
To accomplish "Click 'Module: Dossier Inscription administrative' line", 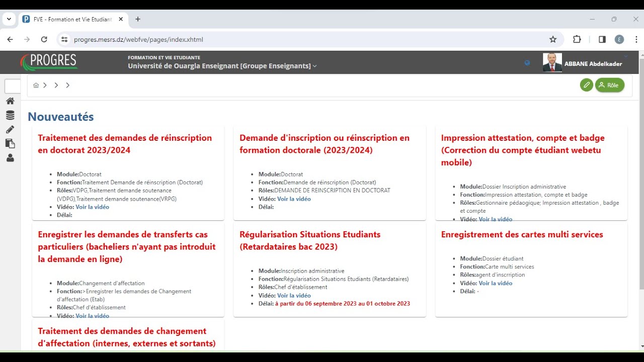I will 513,187.
